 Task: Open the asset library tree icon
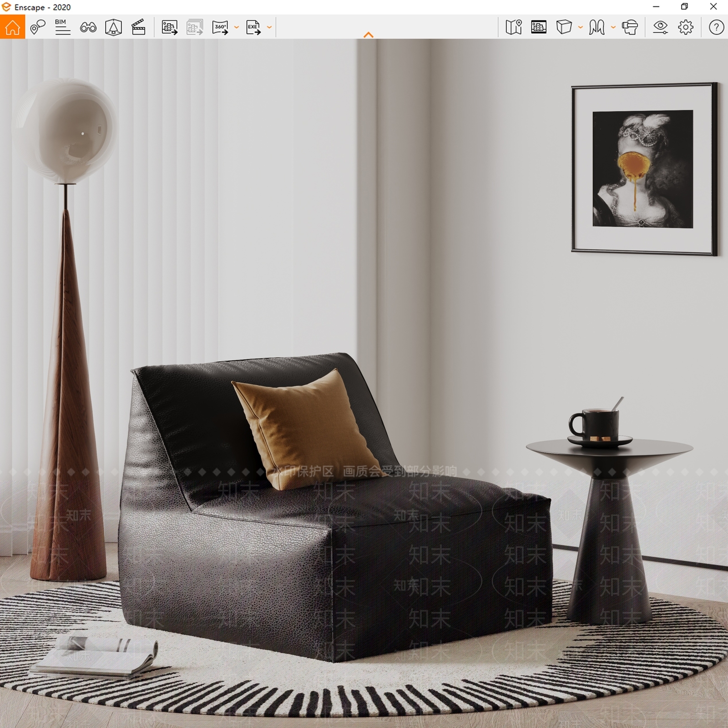(113, 27)
